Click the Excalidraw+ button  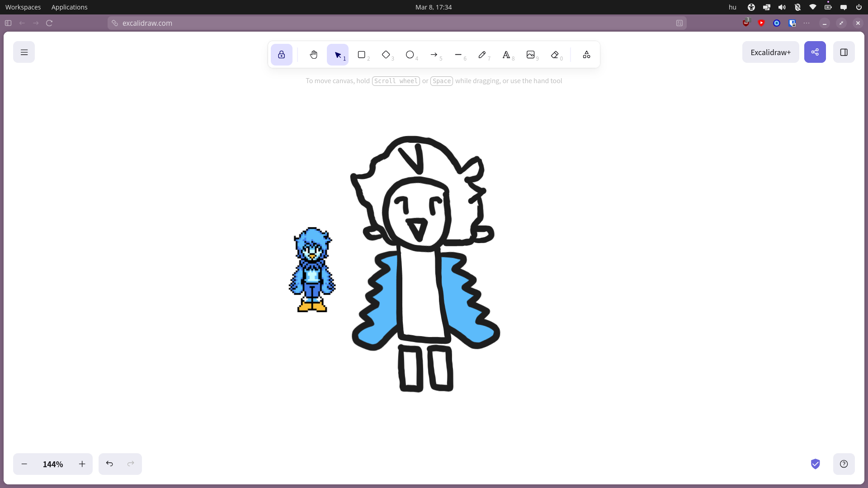click(770, 52)
